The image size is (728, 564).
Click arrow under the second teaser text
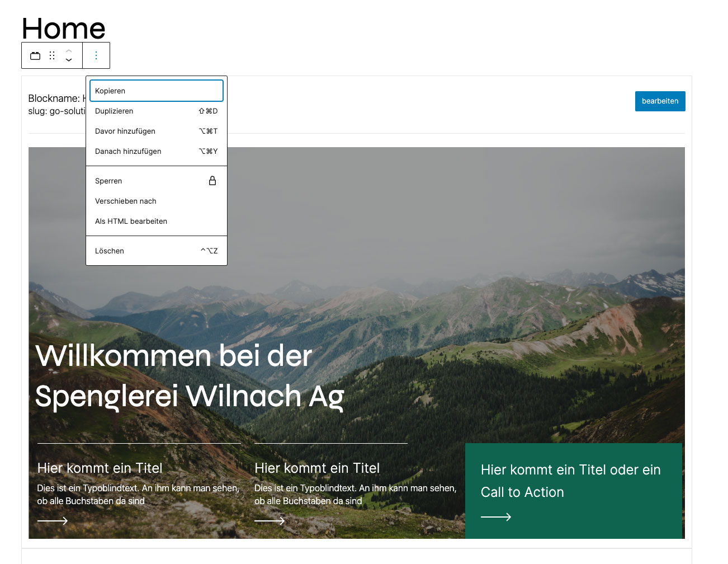coord(270,521)
